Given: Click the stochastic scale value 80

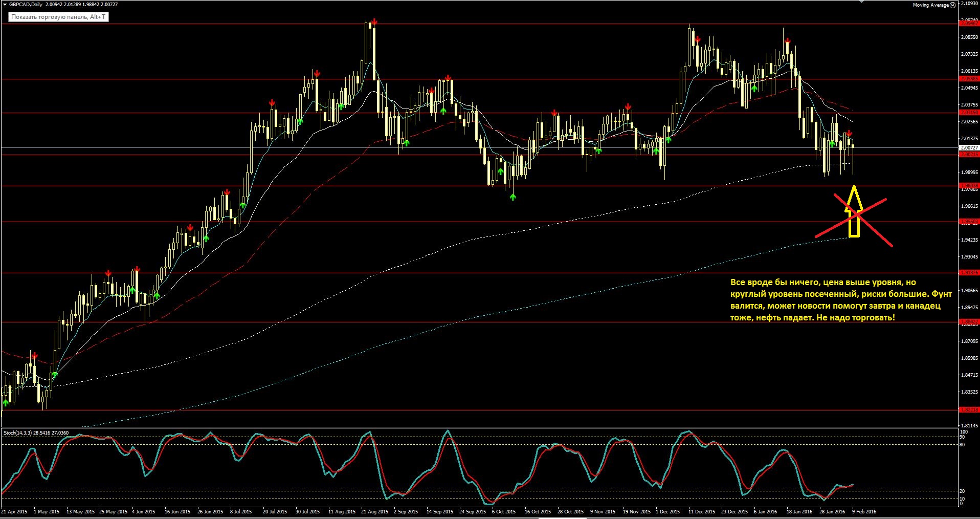Looking at the screenshot, I should pos(962,445).
